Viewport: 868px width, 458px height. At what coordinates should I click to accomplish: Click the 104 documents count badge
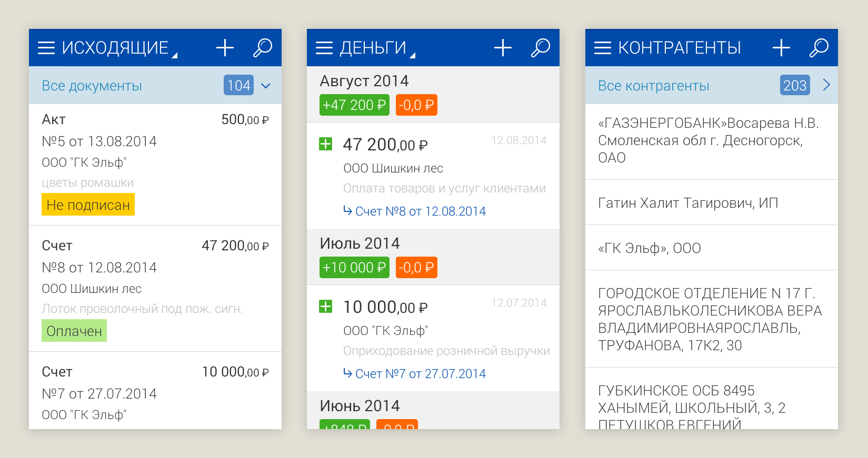[238, 85]
